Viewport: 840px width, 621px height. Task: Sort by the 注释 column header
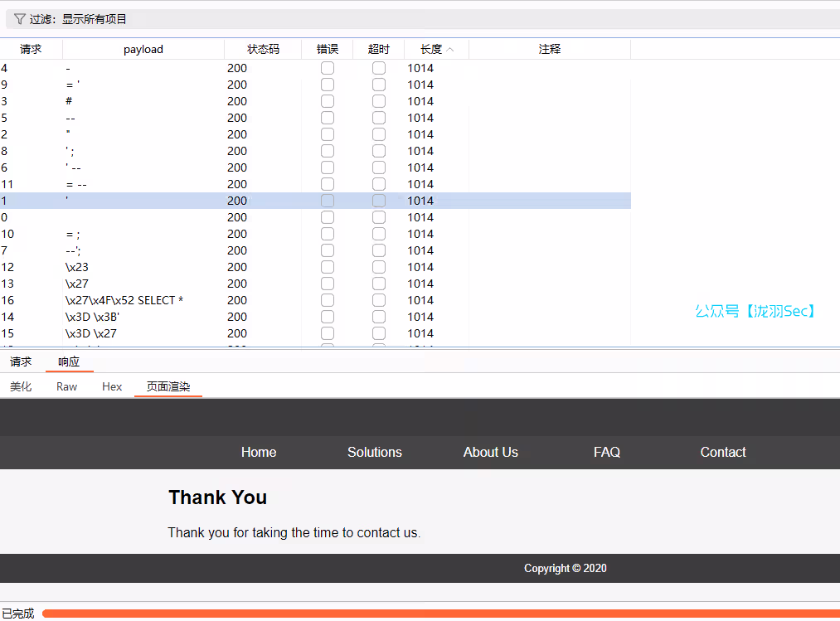[x=550, y=50]
